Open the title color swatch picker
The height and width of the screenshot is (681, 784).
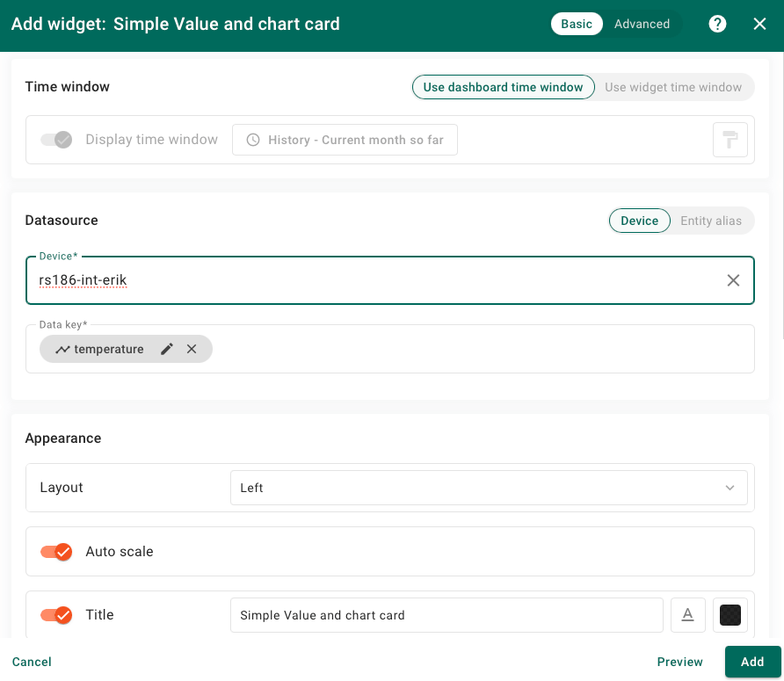tap(730, 615)
